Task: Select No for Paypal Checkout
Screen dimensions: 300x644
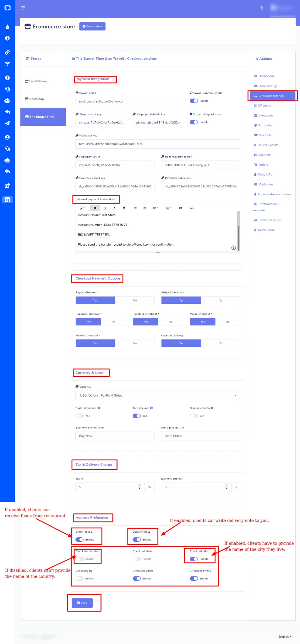Action: 135,300
